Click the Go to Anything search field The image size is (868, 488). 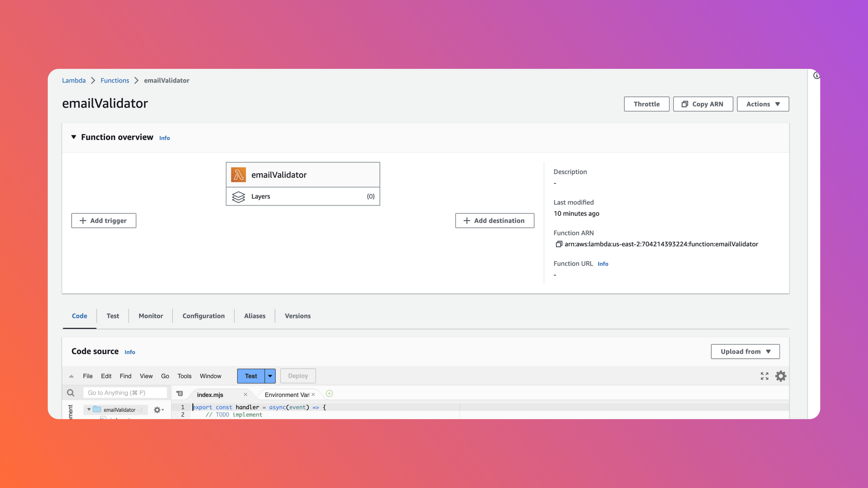125,393
